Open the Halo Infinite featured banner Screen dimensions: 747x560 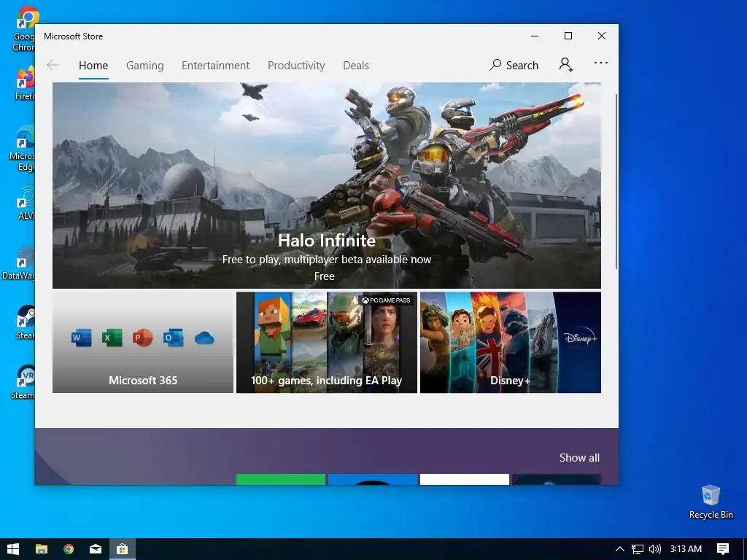(326, 185)
